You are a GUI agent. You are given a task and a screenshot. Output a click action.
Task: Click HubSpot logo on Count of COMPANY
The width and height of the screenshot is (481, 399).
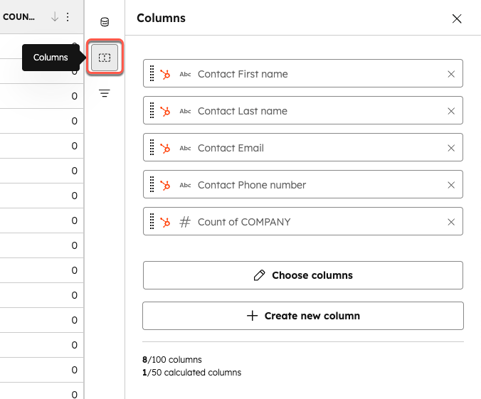pyautogui.click(x=165, y=222)
